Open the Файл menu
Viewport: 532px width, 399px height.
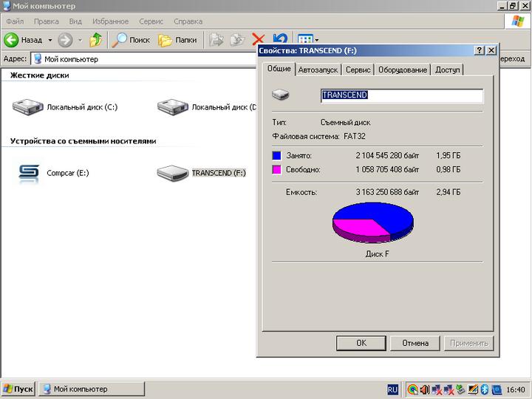15,21
